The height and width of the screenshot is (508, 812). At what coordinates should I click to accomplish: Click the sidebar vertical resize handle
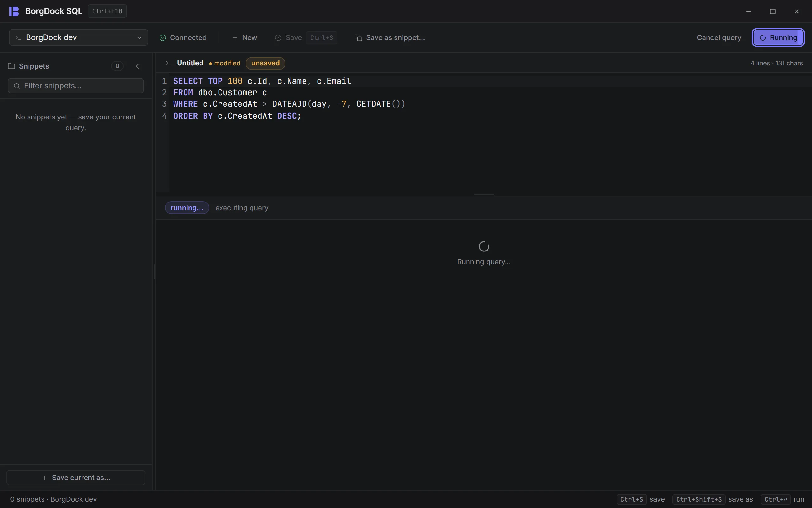[154, 271]
